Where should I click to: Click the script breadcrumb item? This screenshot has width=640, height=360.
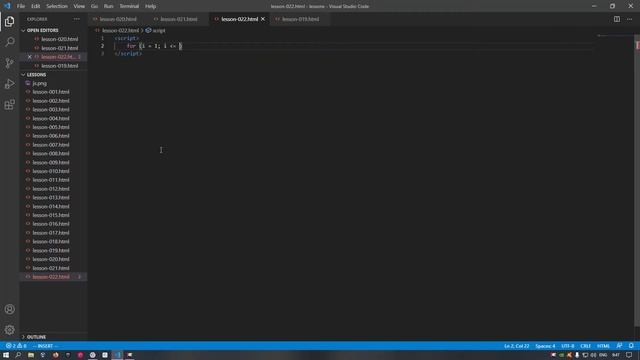click(x=156, y=31)
